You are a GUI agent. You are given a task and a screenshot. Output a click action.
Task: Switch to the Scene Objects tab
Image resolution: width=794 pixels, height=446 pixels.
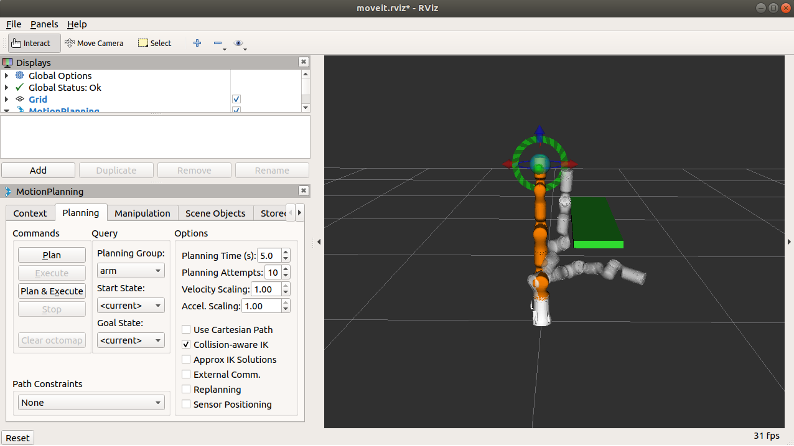pos(215,213)
